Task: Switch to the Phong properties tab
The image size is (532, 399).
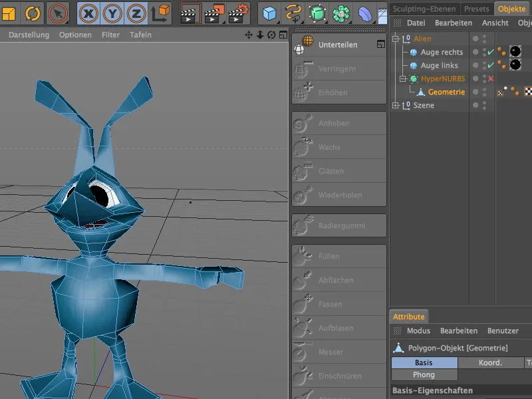Action: pos(424,374)
